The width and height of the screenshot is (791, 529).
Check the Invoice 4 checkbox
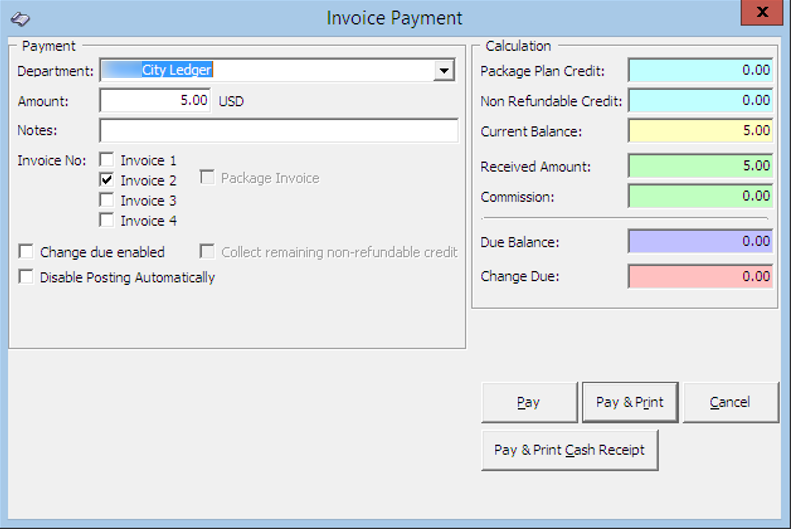pos(107,220)
